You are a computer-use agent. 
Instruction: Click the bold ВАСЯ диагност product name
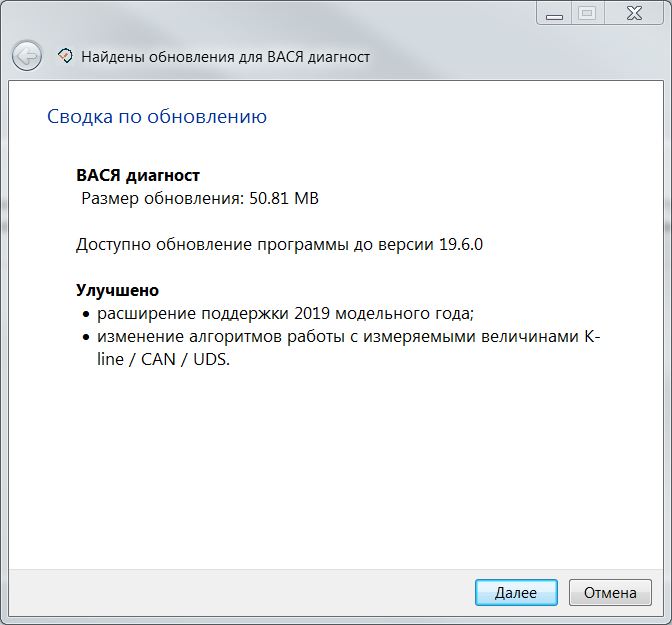[x=138, y=175]
